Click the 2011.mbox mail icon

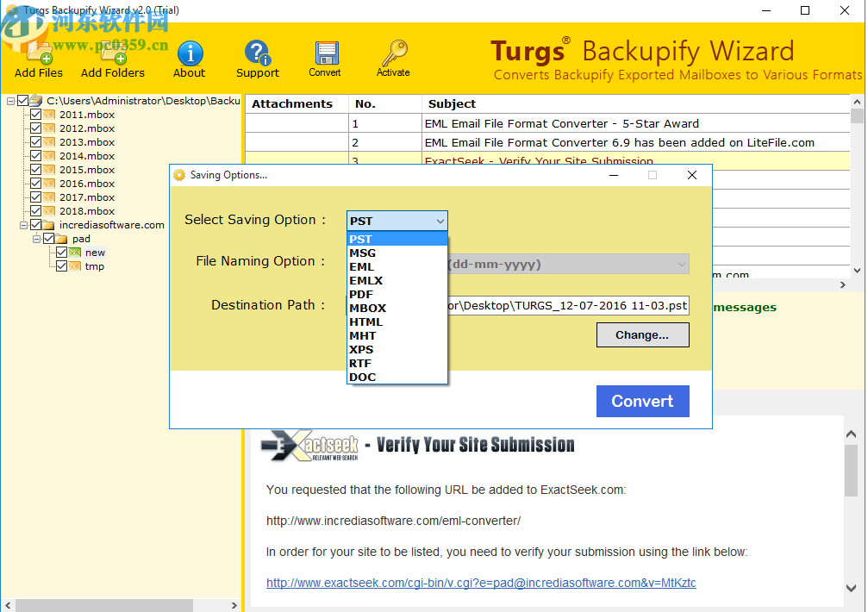(x=49, y=115)
